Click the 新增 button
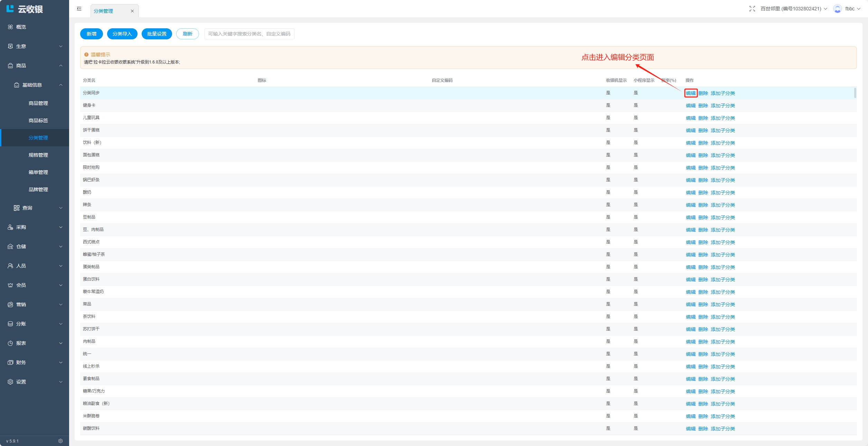The width and height of the screenshot is (868, 446). (92, 34)
